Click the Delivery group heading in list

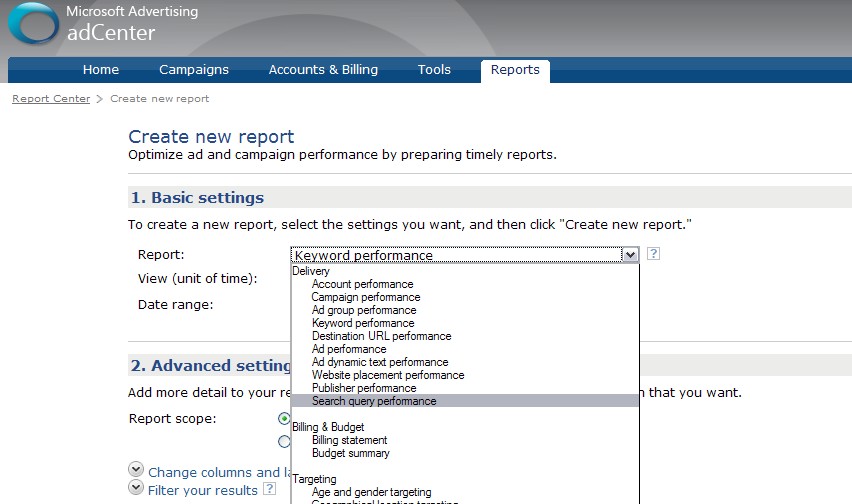[311, 271]
